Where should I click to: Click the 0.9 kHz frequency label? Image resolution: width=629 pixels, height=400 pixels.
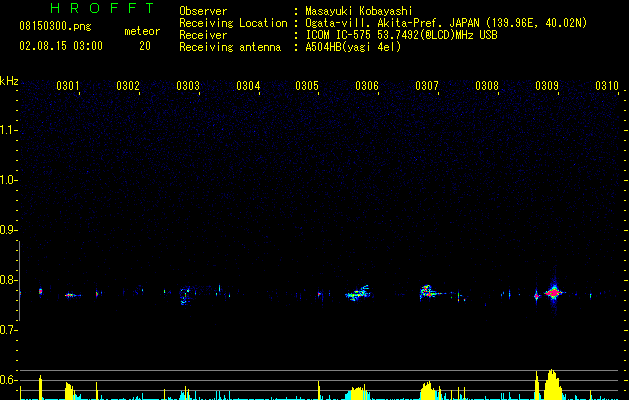pyautogui.click(x=9, y=230)
